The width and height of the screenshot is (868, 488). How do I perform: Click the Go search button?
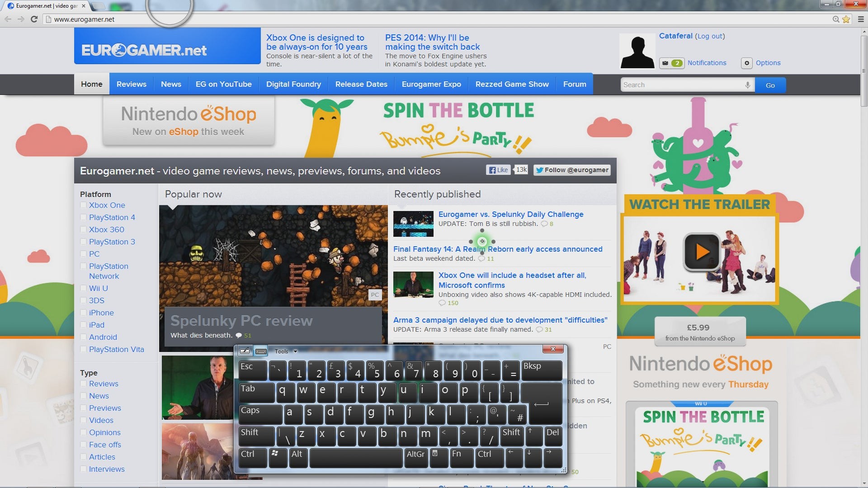click(x=770, y=85)
